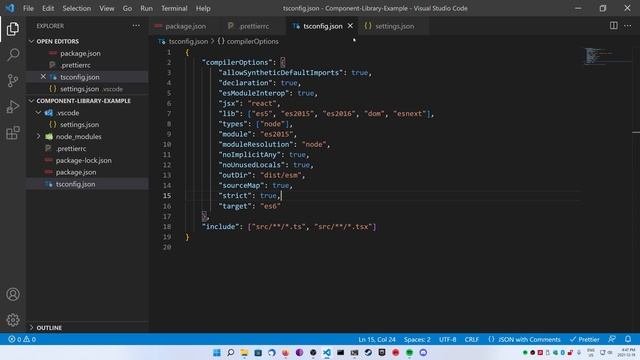Open the Explorer view in activity bar

pos(13,29)
